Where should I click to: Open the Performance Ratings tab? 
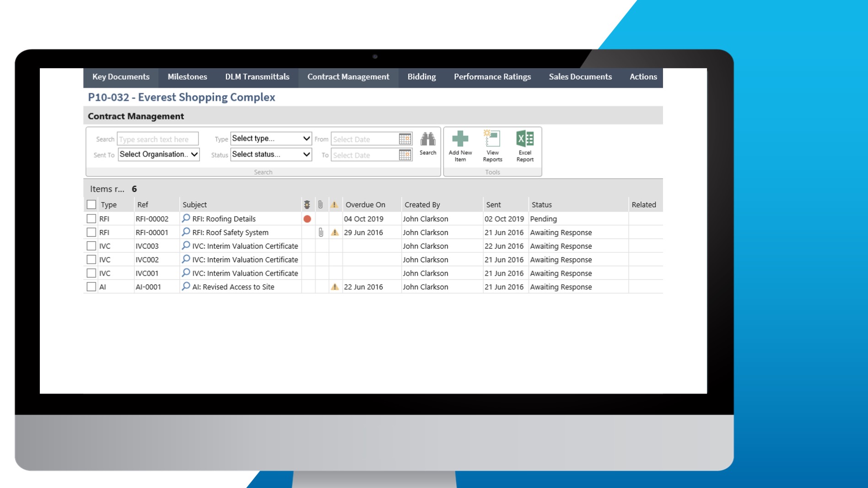492,77
